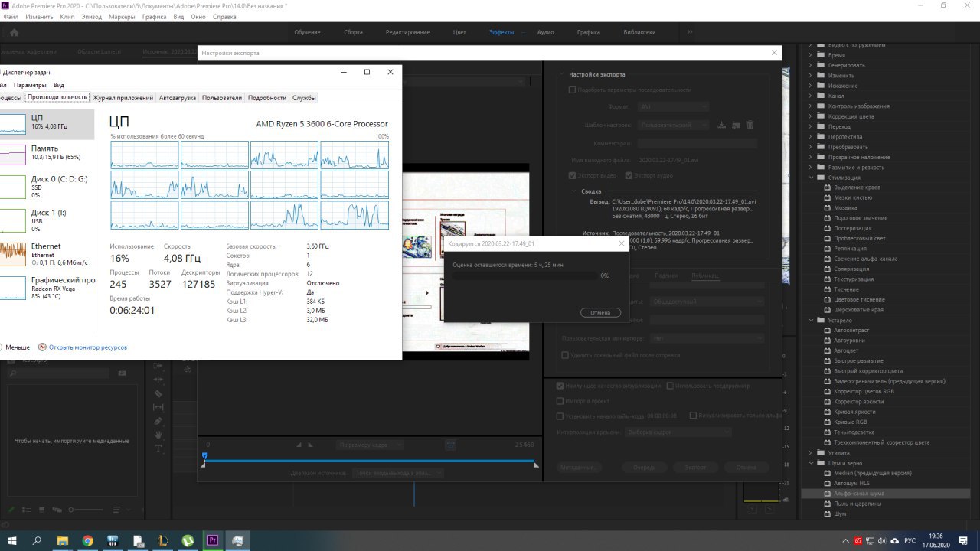This screenshot has width=980, height=551.
Task: Click the workspace overflow chevrons icon
Action: point(690,32)
